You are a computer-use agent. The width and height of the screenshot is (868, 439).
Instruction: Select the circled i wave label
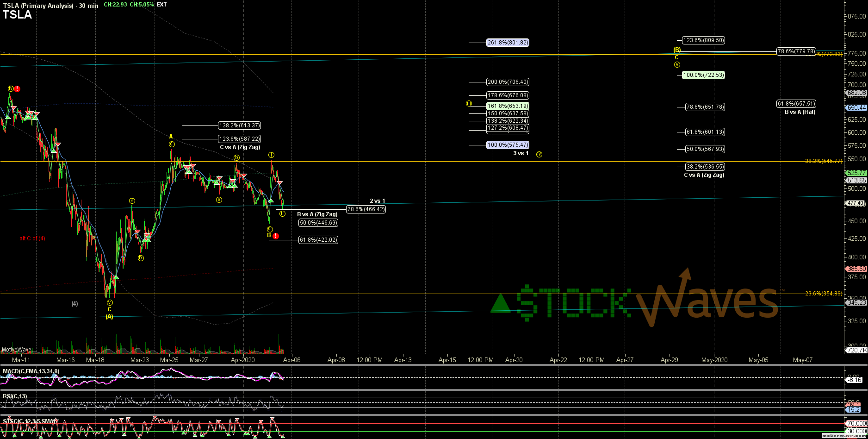pos(272,155)
